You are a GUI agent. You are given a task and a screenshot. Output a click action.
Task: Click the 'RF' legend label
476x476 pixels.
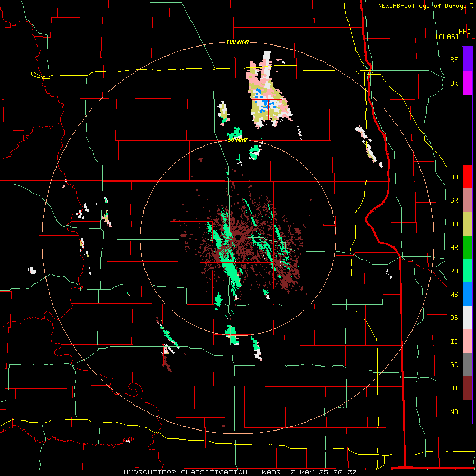(454, 59)
